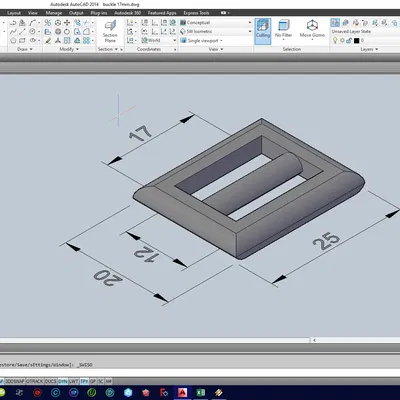The image size is (400, 400).
Task: Toggle OTRACK in the status bar
Action: click(x=35, y=381)
